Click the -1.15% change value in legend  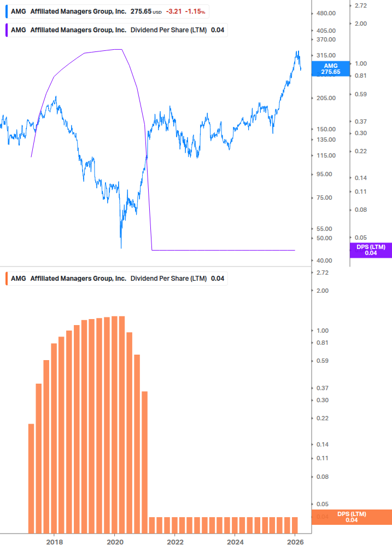click(196, 11)
